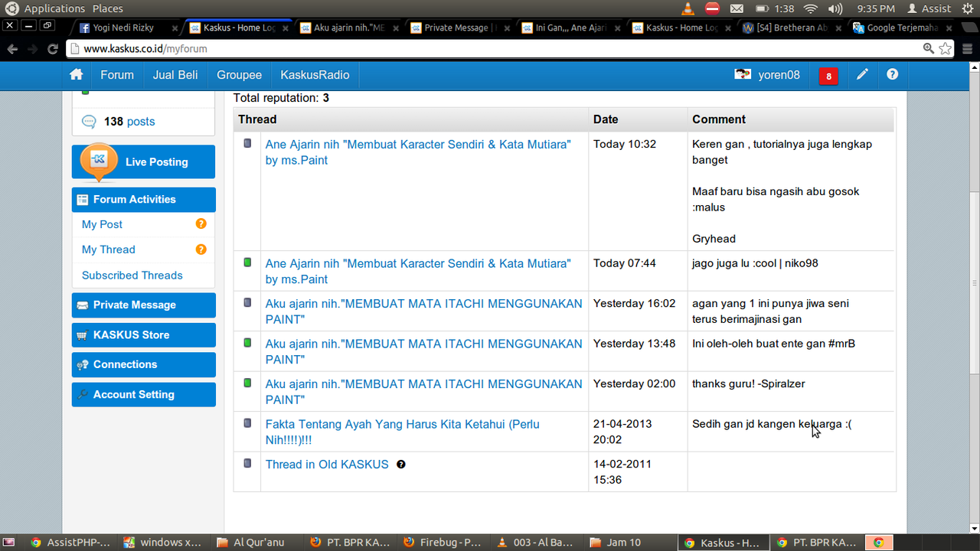Click Forum Activities sidebar header
The image size is (980, 551).
point(143,200)
